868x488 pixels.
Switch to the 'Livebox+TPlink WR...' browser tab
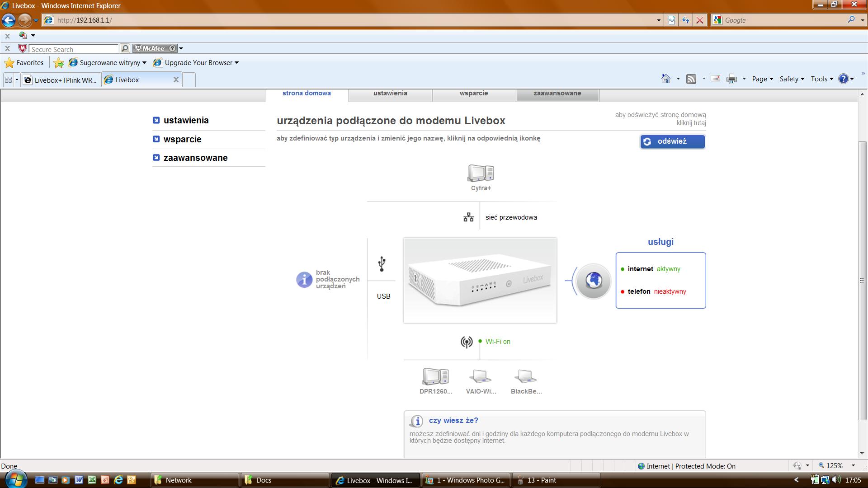61,80
